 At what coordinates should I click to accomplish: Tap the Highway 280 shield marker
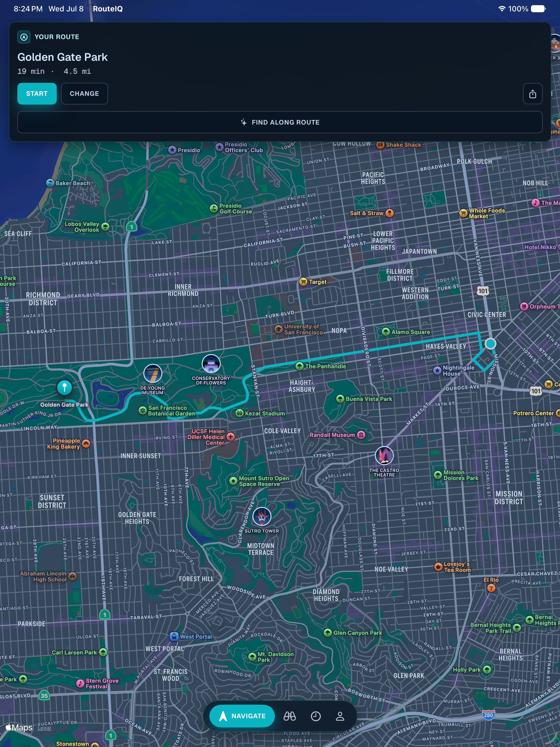point(488,715)
